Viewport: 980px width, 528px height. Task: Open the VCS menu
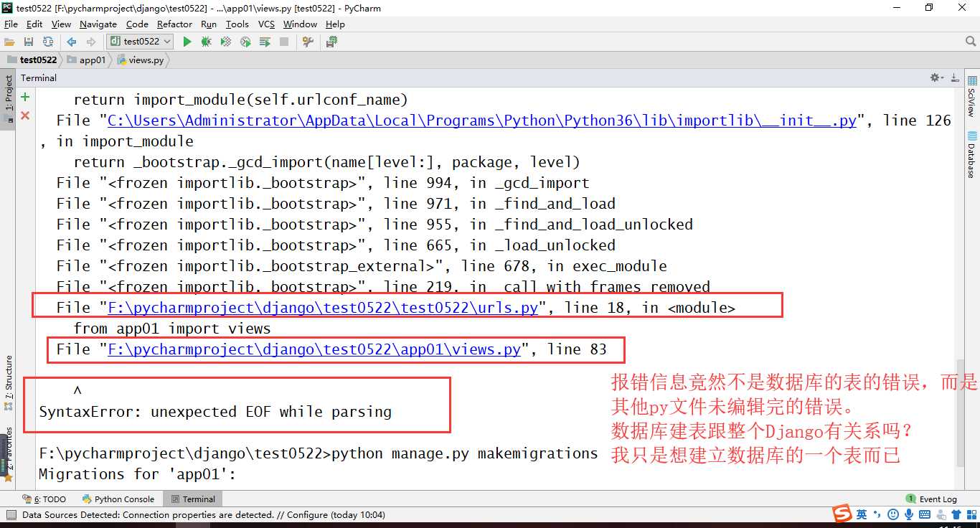pos(267,24)
